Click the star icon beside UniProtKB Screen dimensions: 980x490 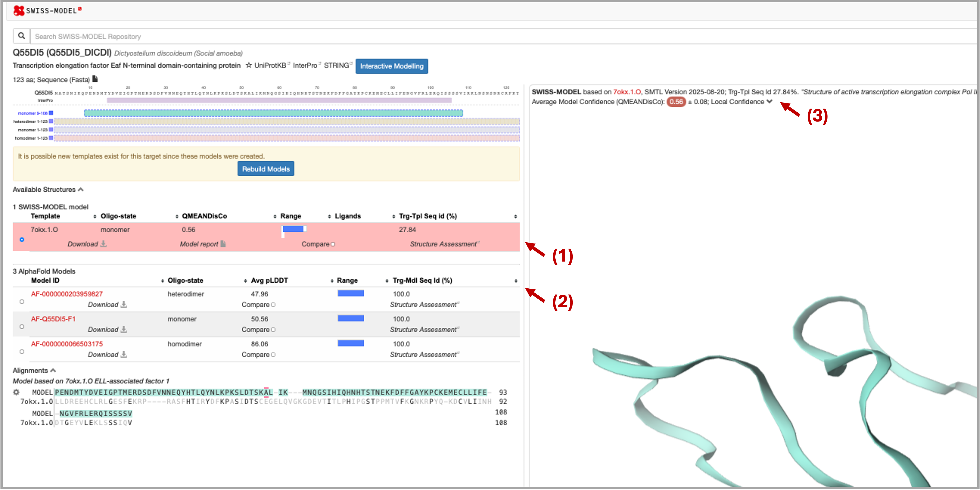[249, 66]
